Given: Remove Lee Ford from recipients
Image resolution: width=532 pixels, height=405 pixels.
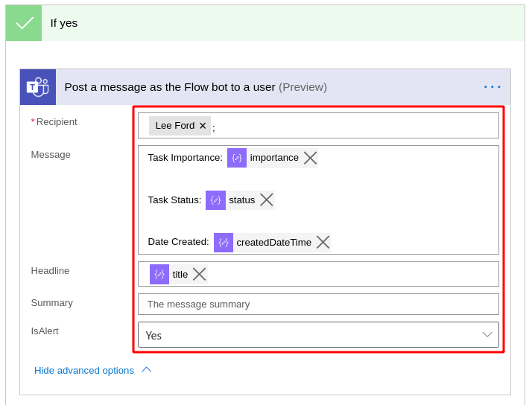Looking at the screenshot, I should (x=203, y=126).
